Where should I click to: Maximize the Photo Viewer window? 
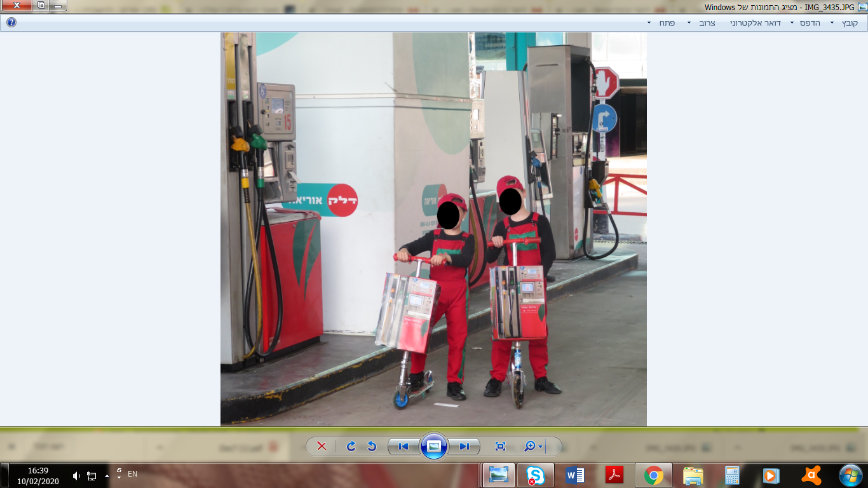pos(41,6)
